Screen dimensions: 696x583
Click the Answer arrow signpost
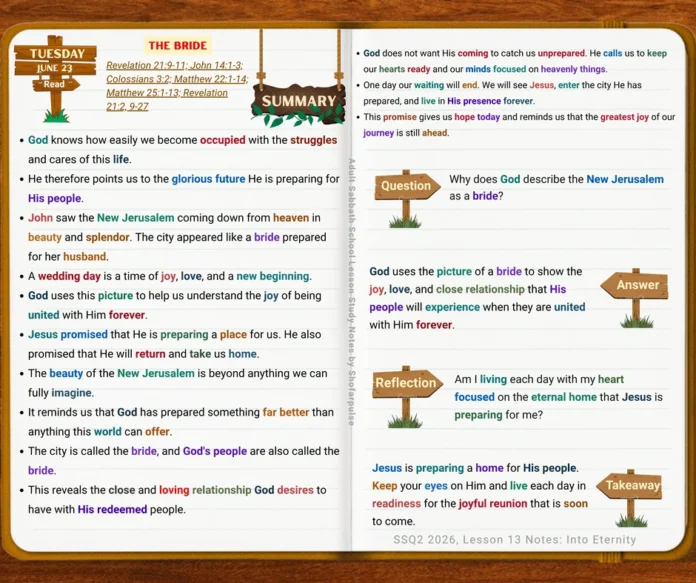coord(635,297)
